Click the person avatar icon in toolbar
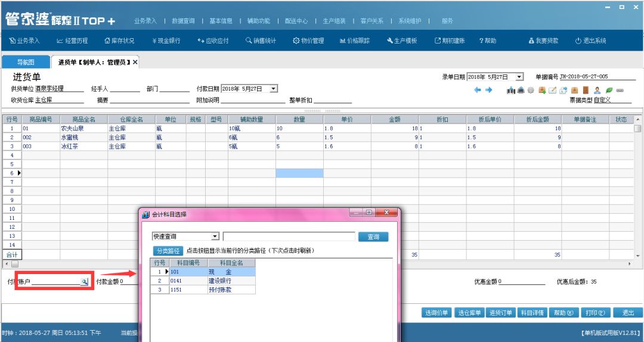This screenshot has width=644, height=342. (x=597, y=90)
